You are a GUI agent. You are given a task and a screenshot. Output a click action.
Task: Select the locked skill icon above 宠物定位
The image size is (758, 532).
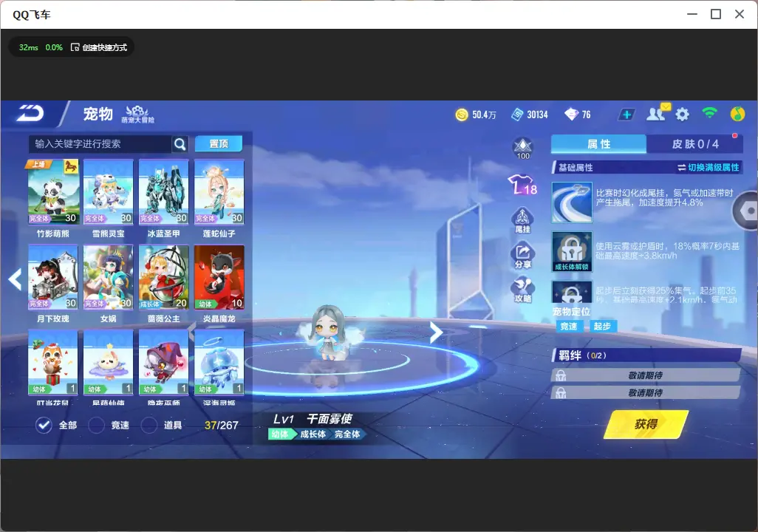[572, 292]
